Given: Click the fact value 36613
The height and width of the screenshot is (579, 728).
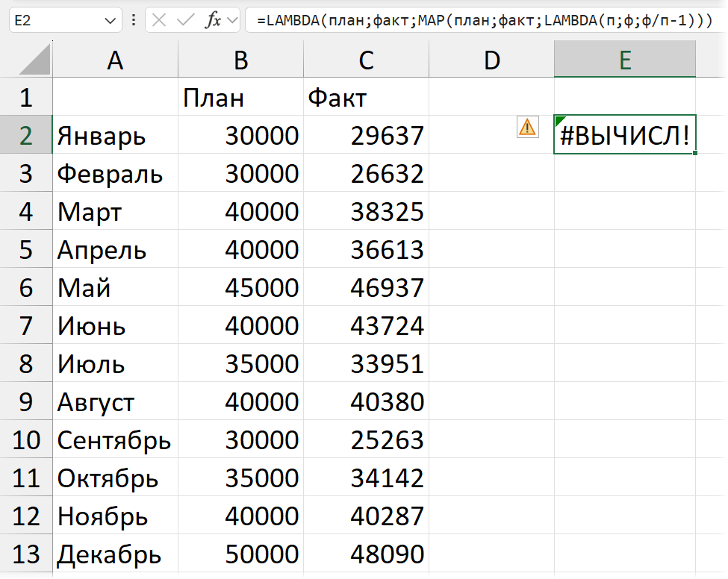Looking at the screenshot, I should pos(366,248).
